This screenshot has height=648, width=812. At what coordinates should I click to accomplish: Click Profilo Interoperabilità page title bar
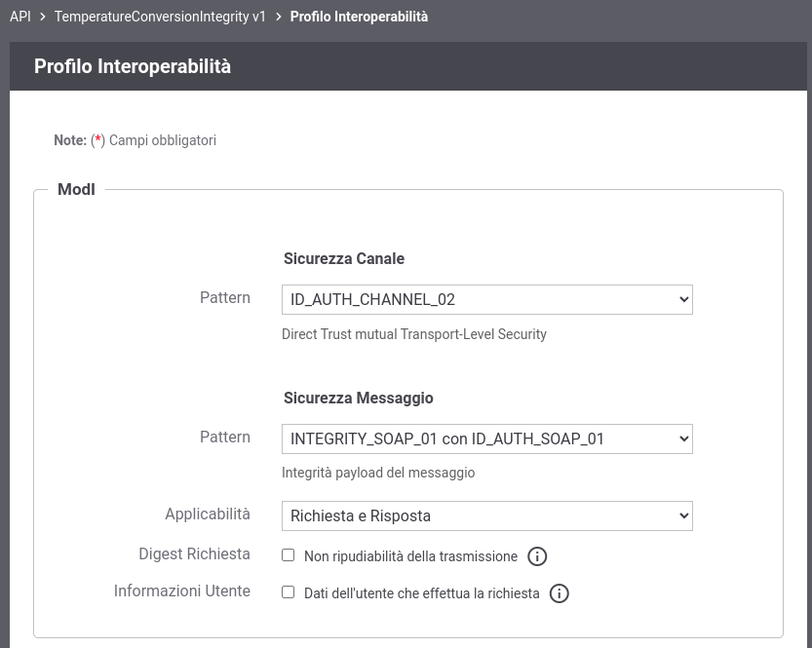coord(408,66)
